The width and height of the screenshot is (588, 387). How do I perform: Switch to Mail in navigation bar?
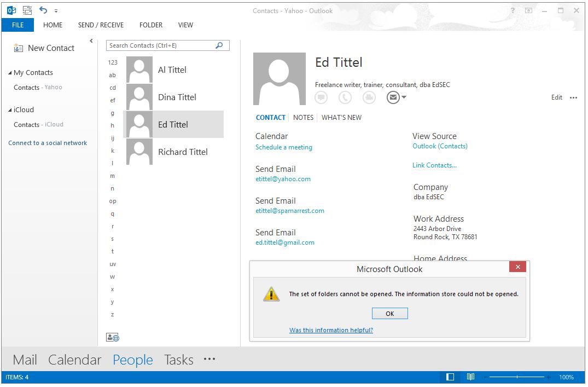(25, 360)
